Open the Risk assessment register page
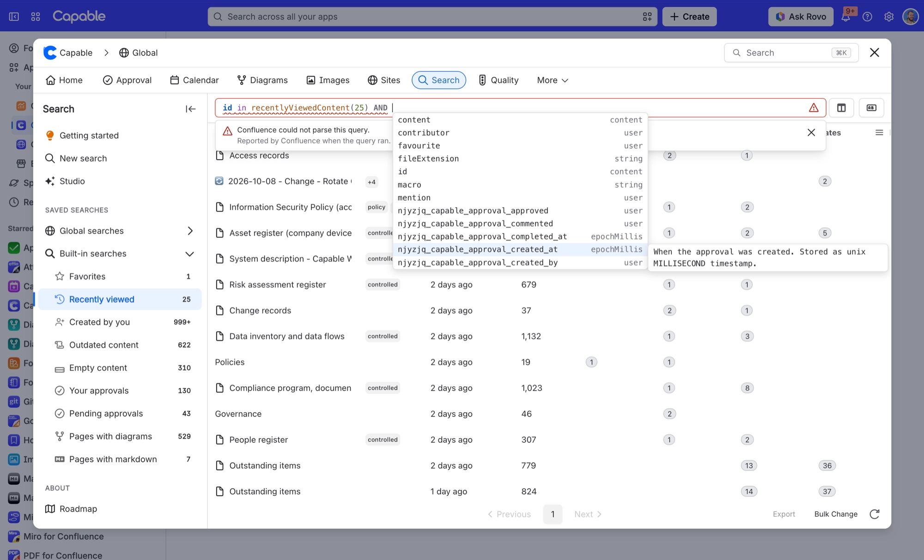 (277, 285)
